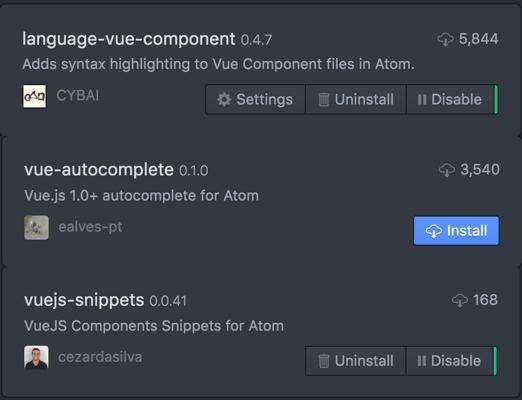The width and height of the screenshot is (522, 400).
Task: Click the download cloud icon next to 168
Action: pos(460,301)
